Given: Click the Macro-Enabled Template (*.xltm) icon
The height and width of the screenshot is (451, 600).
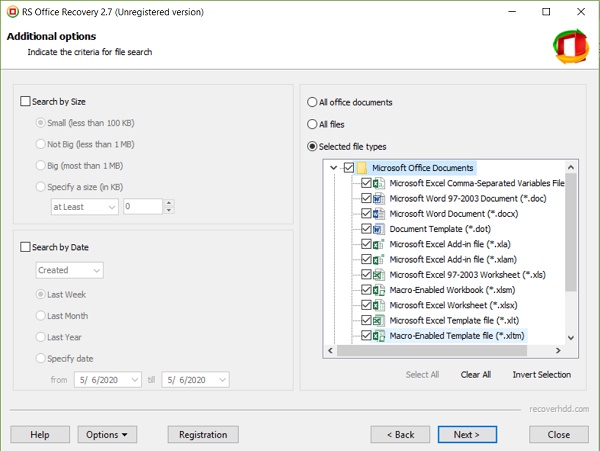Looking at the screenshot, I should tap(379, 336).
